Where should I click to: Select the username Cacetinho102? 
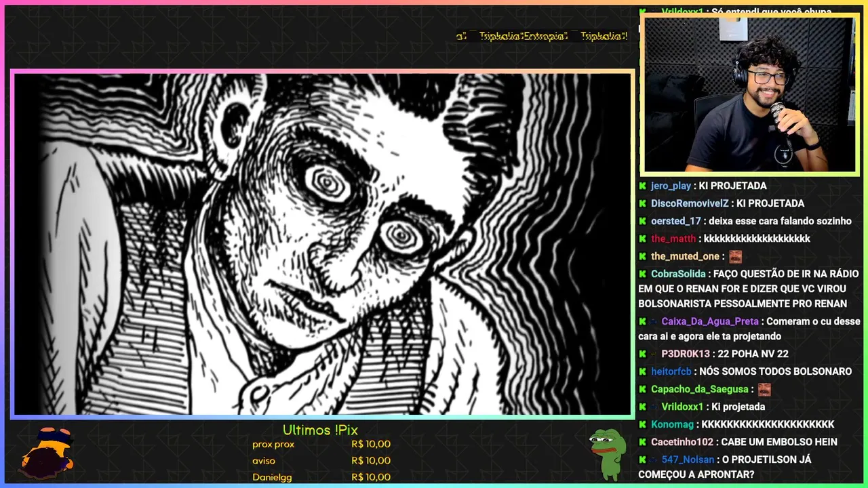(682, 442)
